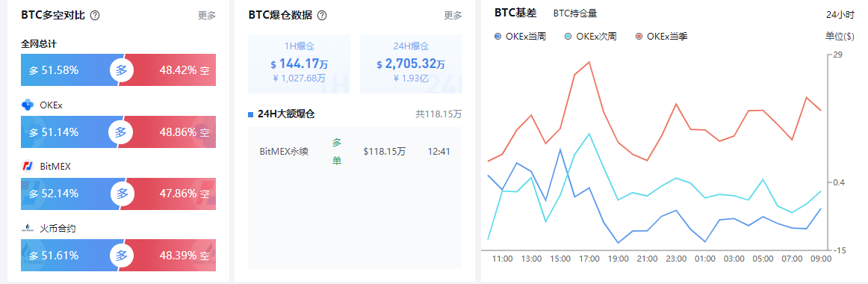Image resolution: width=868 pixels, height=284 pixels.
Task: Click the 火币合约 exchange logo
Action: click(x=28, y=227)
